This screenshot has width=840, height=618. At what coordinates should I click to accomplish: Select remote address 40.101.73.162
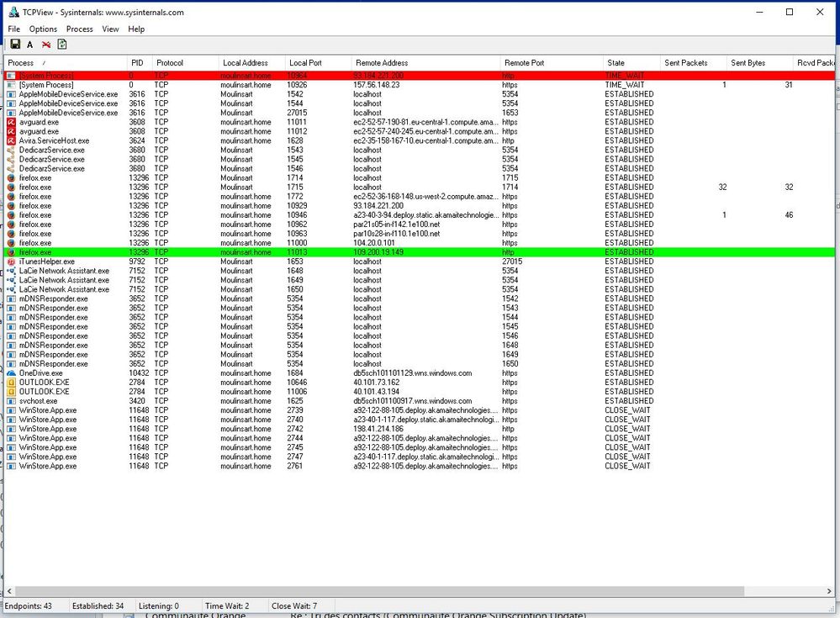pyautogui.click(x=376, y=383)
